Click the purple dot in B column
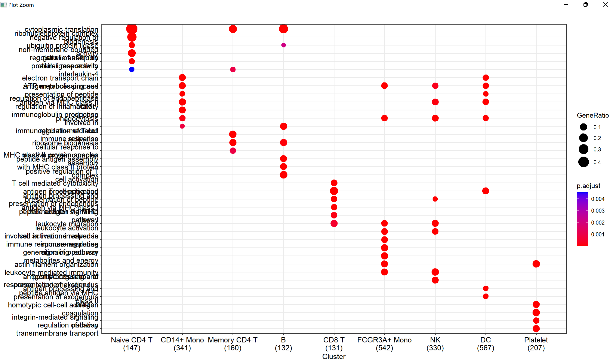Image resolution: width=616 pixels, height=364 pixels. pyautogui.click(x=283, y=45)
